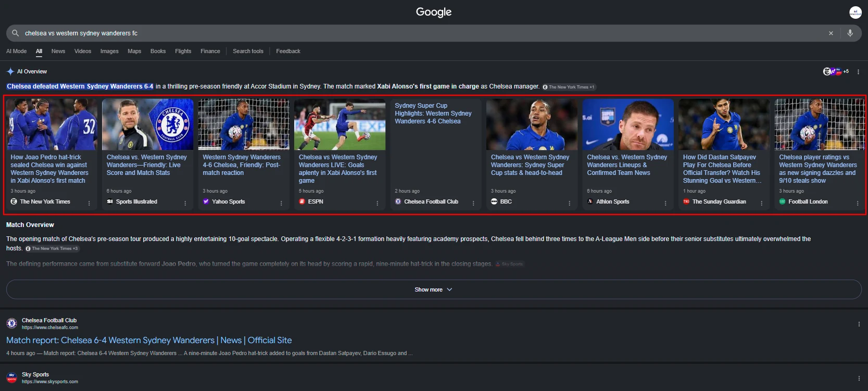The image size is (868, 391).
Task: Start voice search with microphone icon
Action: point(850,33)
